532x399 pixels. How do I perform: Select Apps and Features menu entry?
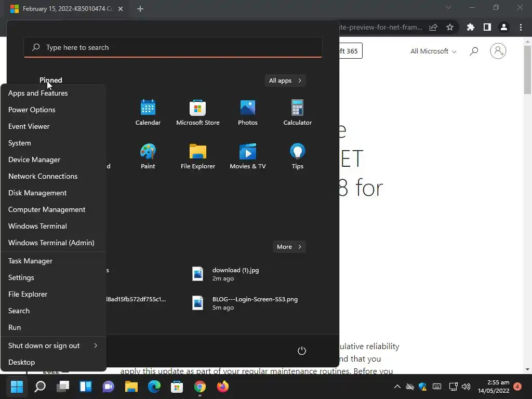coord(54,93)
